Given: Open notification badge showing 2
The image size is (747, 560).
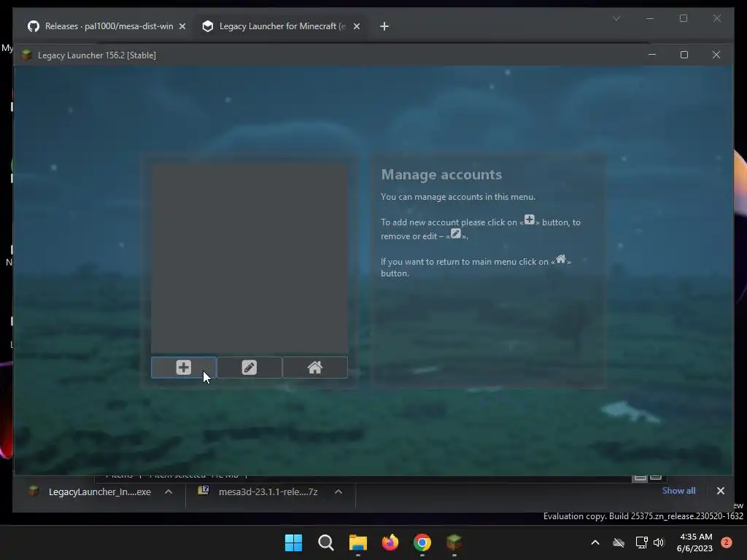Looking at the screenshot, I should [727, 542].
